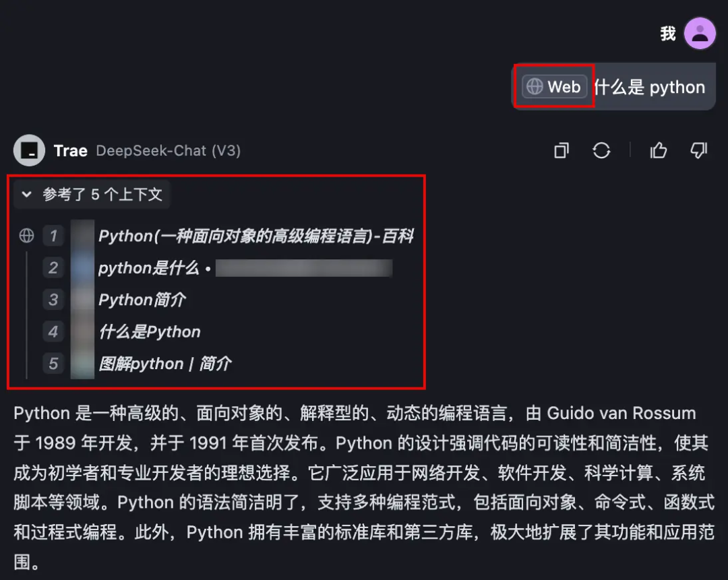Open reference 5 图解python 简介
Screen dimensions: 728x580
(x=165, y=364)
